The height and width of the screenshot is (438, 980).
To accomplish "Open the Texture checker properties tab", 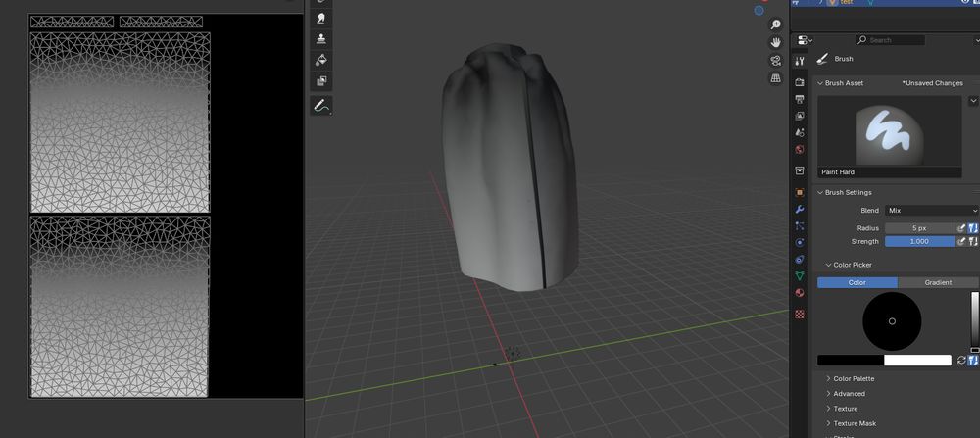I will tap(800, 315).
